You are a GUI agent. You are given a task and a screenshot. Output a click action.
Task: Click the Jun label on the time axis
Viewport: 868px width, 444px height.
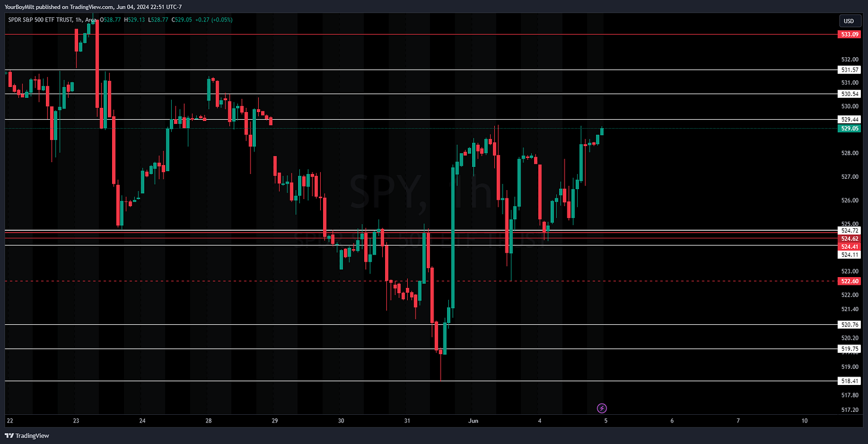click(x=473, y=421)
